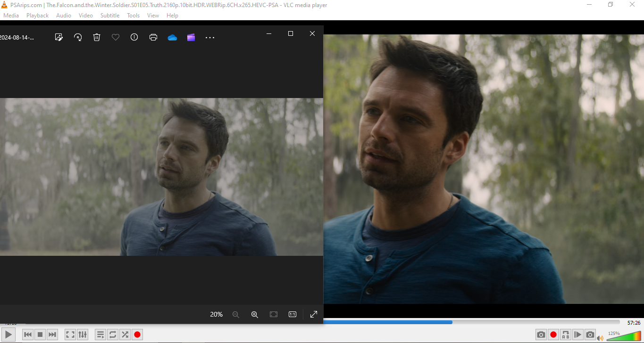Screen dimensions: 644x343
Task: Open the Clipchamp video editor icon
Action: [x=191, y=37]
